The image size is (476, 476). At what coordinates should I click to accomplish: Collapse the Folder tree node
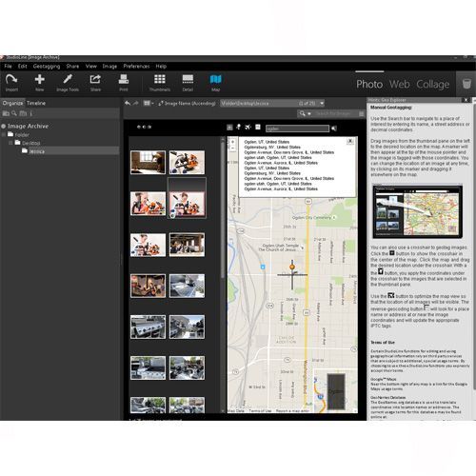click(x=4, y=134)
